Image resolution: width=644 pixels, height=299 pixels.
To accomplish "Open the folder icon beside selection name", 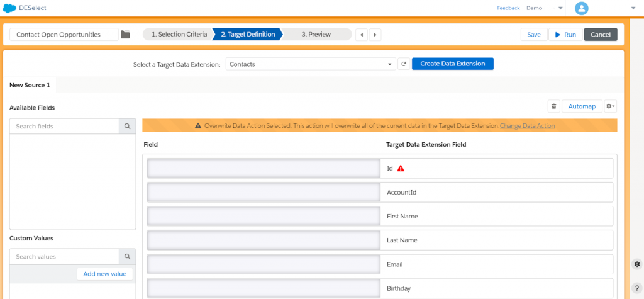I will tap(125, 35).
